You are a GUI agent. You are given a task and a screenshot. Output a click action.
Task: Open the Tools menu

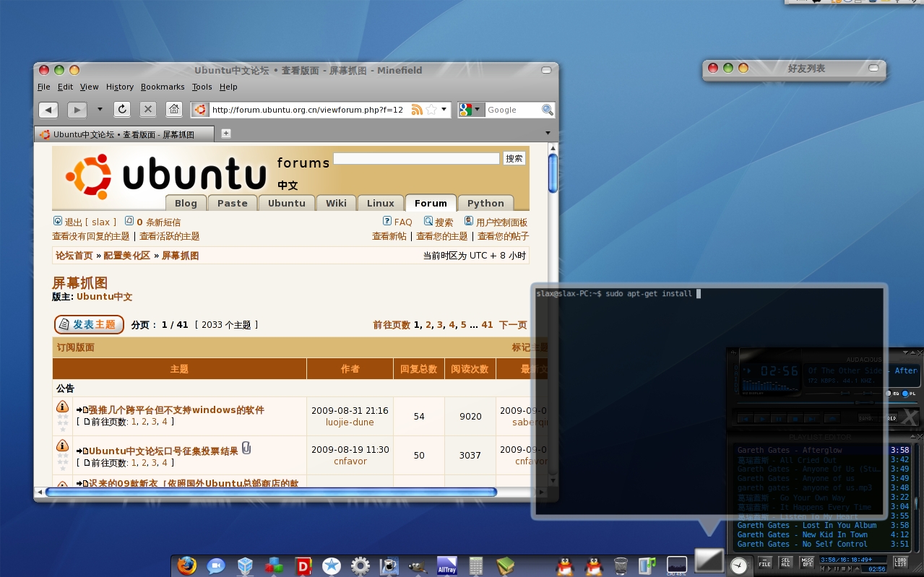tap(202, 87)
